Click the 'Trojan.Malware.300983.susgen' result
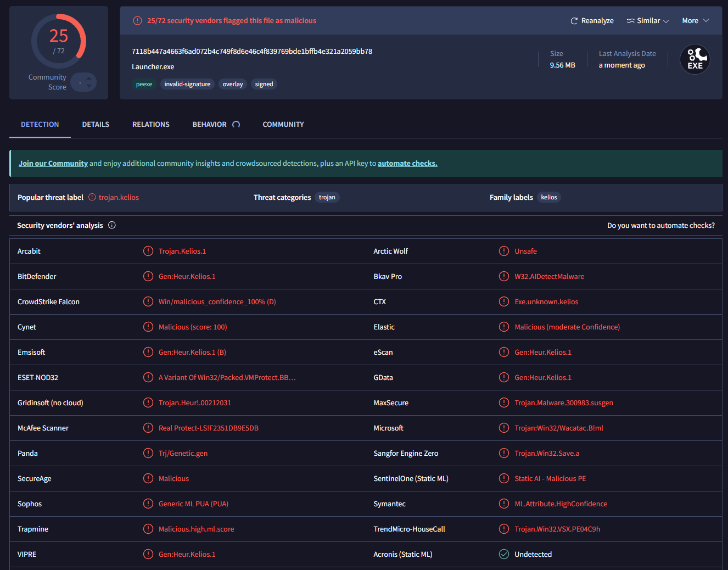Screen dimensions: 728x570 (564, 403)
